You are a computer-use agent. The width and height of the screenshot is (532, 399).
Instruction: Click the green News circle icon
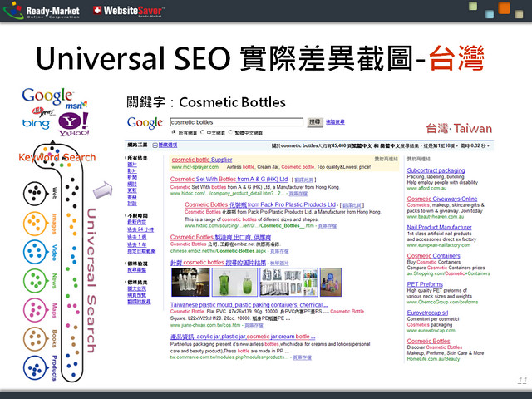[x=35, y=281]
